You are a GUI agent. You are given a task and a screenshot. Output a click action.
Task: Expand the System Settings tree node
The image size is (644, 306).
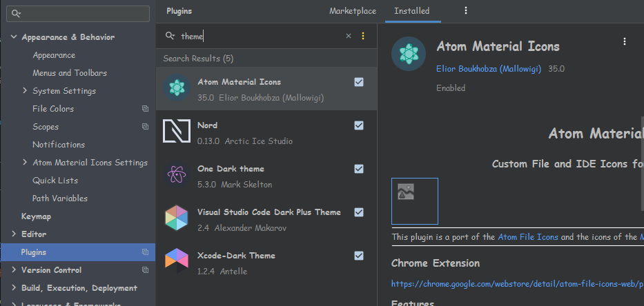(x=25, y=91)
